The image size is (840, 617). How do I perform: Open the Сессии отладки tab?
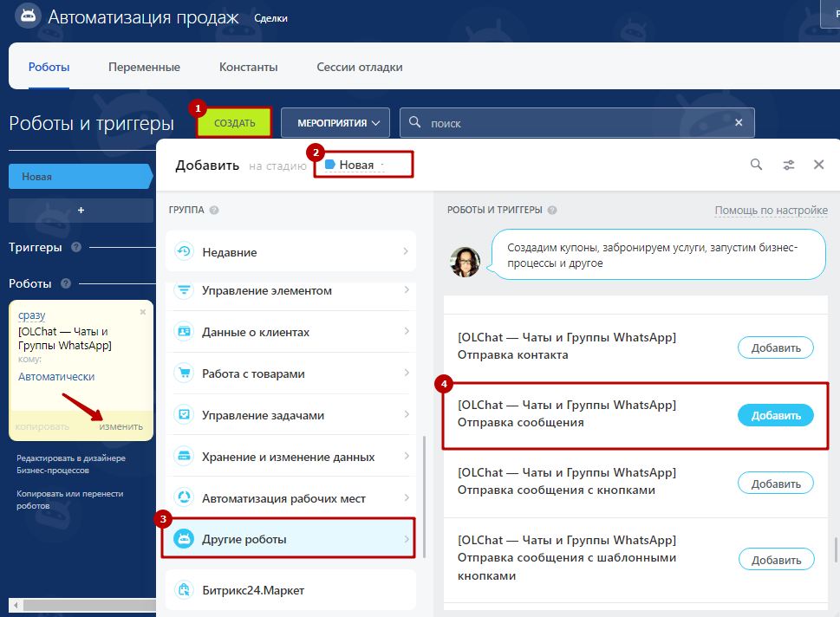359,67
